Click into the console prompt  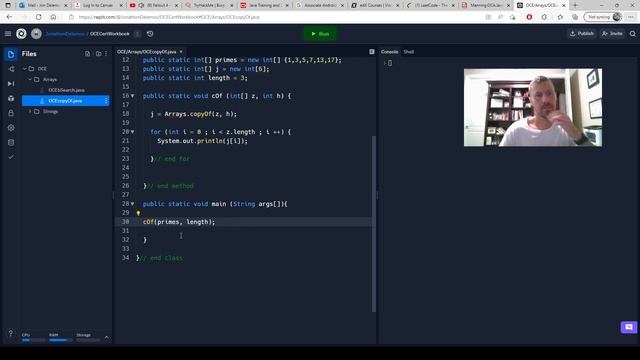[390, 63]
